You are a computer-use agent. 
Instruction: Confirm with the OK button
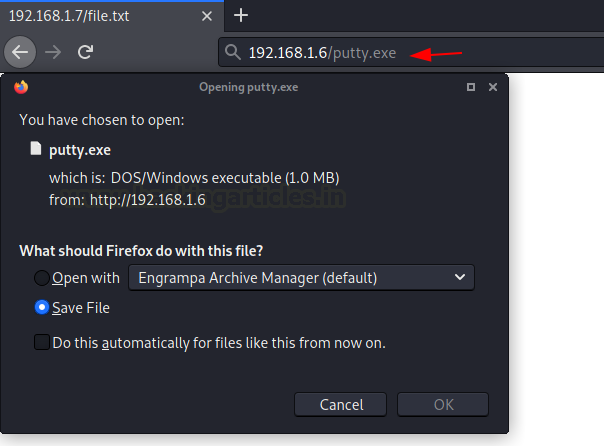443,404
